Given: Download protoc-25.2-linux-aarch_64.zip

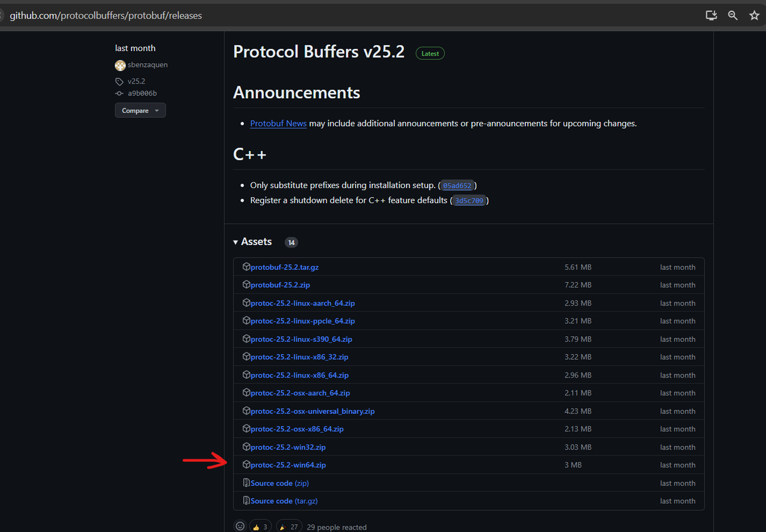Looking at the screenshot, I should tap(303, 303).
